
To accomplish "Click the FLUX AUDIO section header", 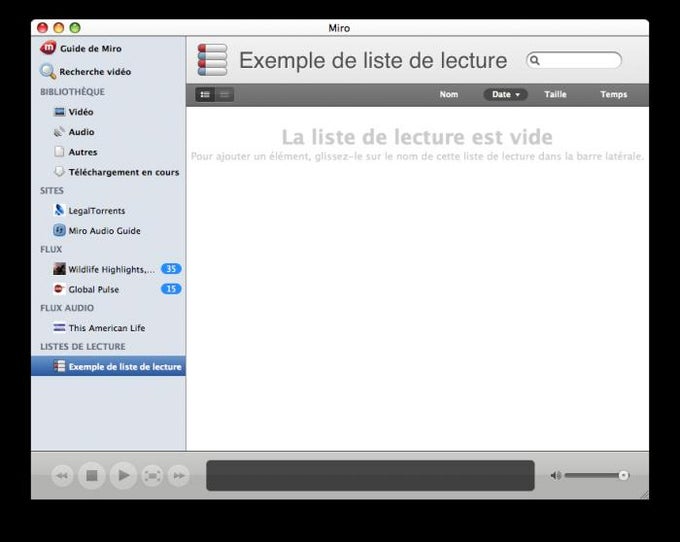I will [x=67, y=308].
